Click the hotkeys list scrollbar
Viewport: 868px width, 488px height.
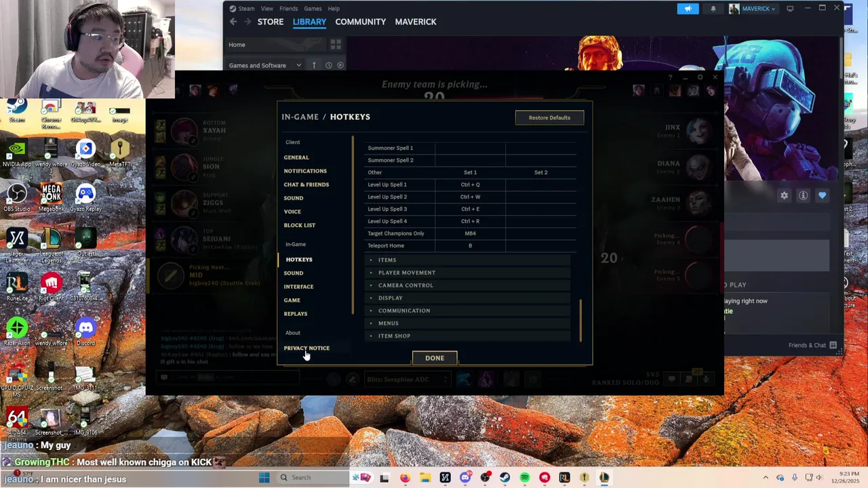(580, 321)
